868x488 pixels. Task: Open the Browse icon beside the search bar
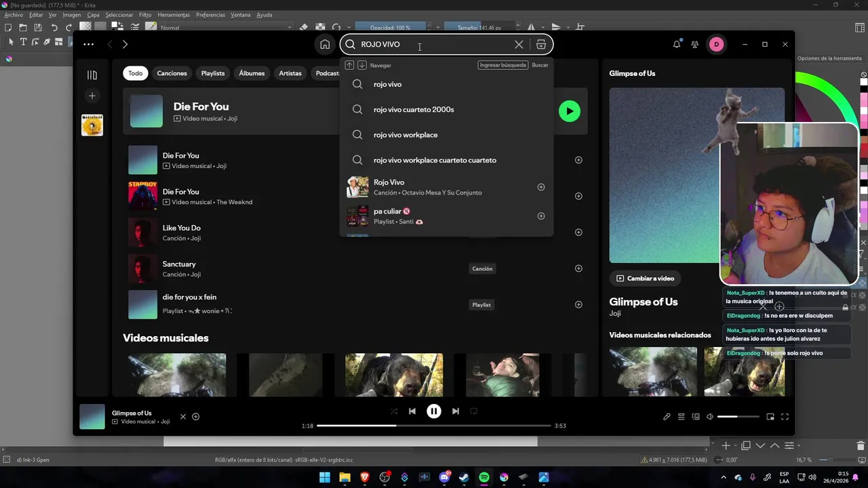click(540, 44)
